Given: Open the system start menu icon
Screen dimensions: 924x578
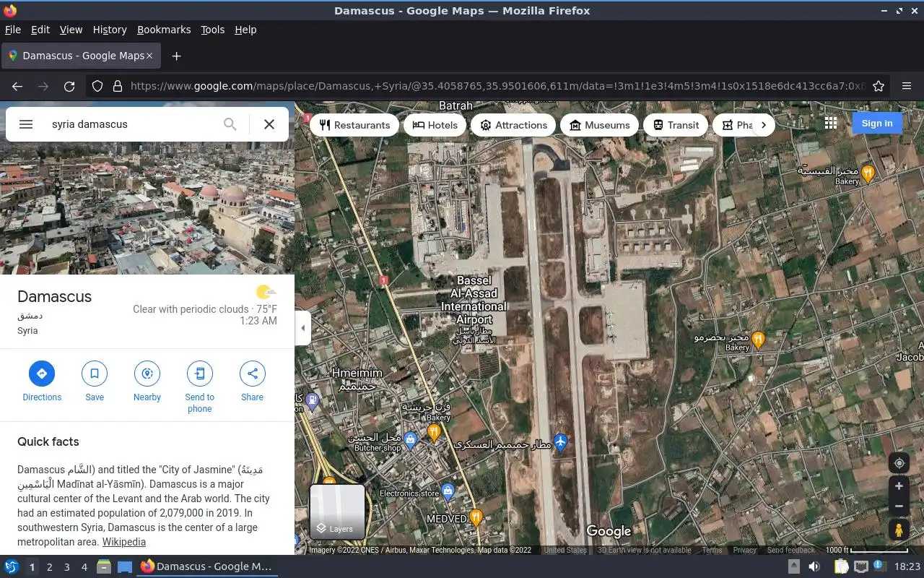Looking at the screenshot, I should pos(12,567).
